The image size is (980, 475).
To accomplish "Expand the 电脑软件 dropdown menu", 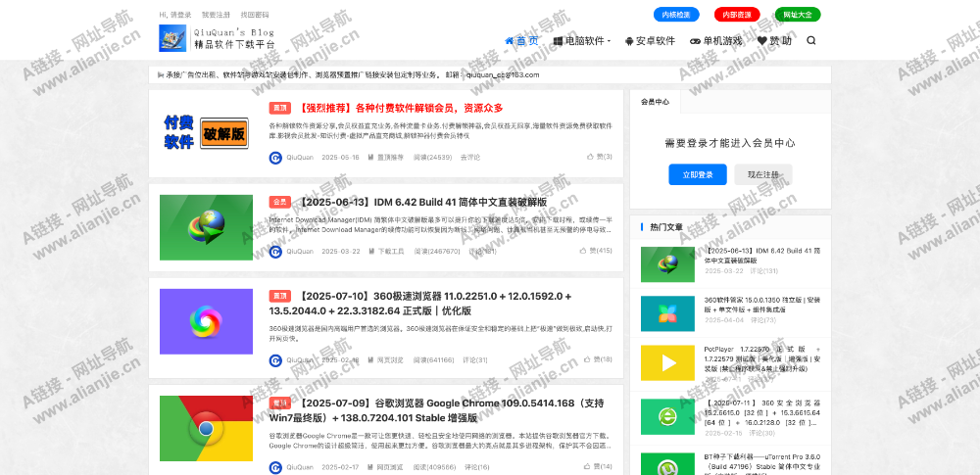I will 581,40.
